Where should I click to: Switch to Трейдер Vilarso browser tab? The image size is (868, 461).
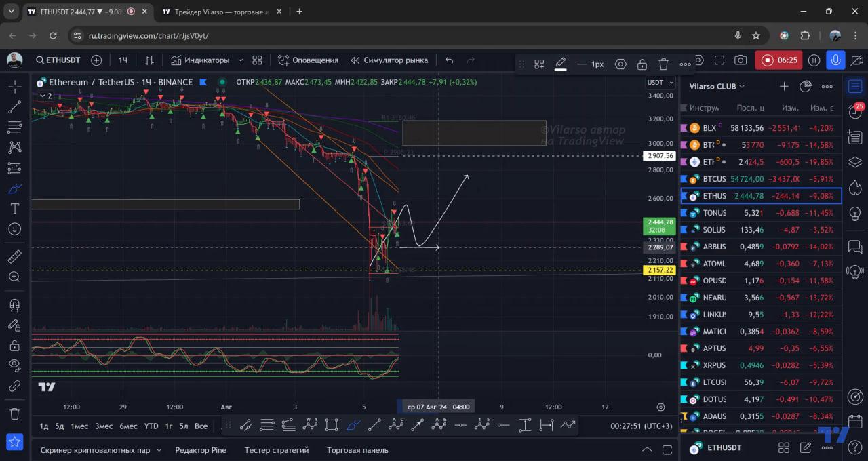click(222, 12)
